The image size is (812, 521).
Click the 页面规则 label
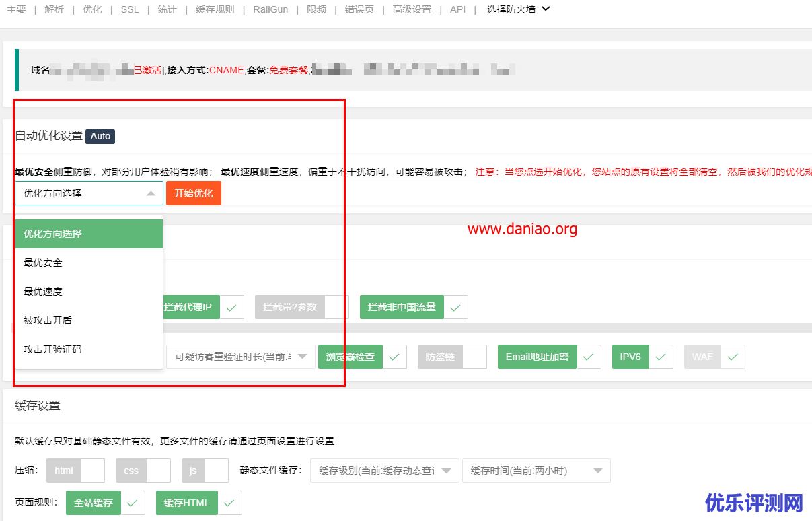pos(36,503)
